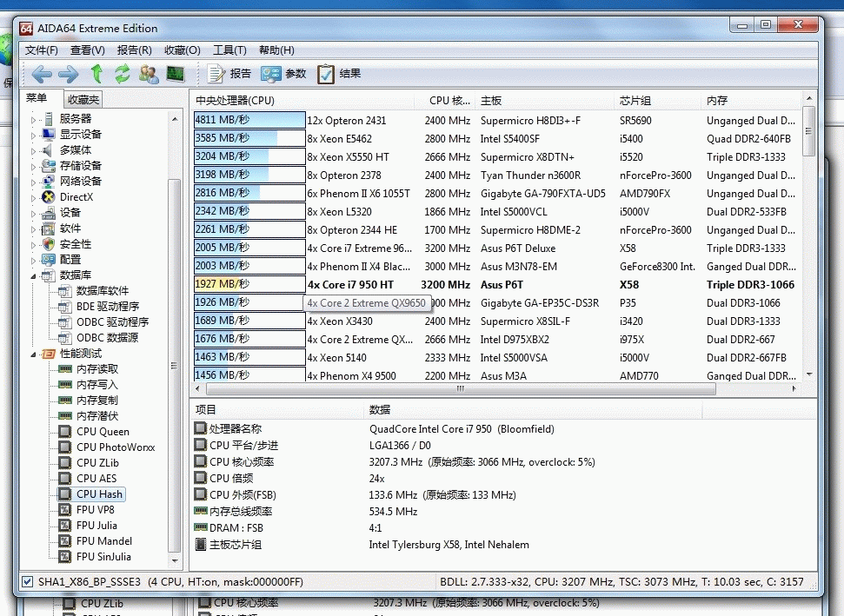
Task: Expand the 服务器 tree node
Action: pos(35,119)
